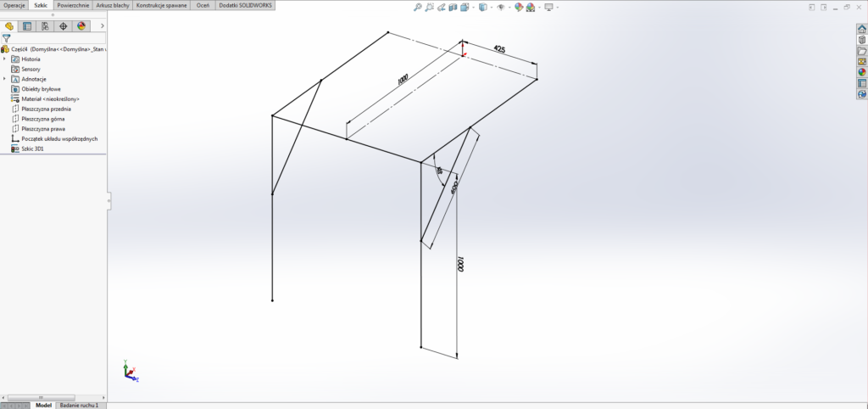Click the vertical 1000 leg dimension
This screenshot has width=868, height=409.
pos(459,264)
